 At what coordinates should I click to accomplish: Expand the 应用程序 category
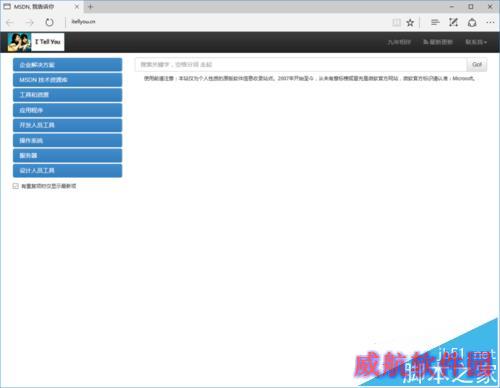(x=68, y=110)
